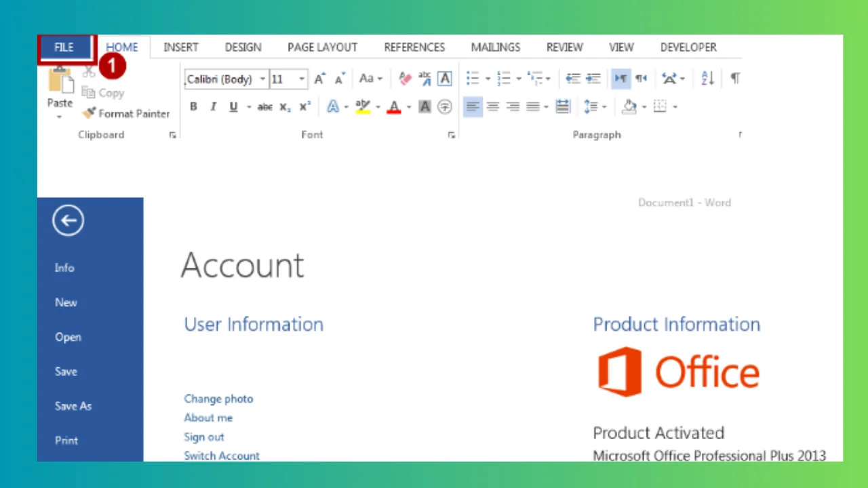This screenshot has height=488, width=868.
Task: Open the Clipboard dialog launcher
Action: pyautogui.click(x=172, y=136)
